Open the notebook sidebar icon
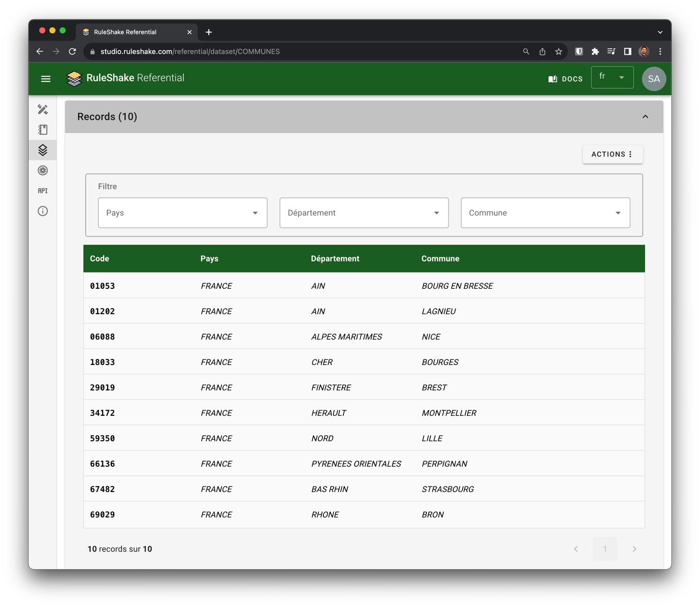This screenshot has width=700, height=607. point(43,130)
